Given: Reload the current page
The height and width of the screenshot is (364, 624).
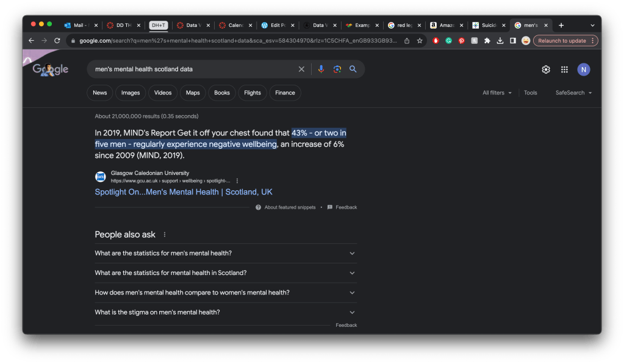Looking at the screenshot, I should 57,41.
